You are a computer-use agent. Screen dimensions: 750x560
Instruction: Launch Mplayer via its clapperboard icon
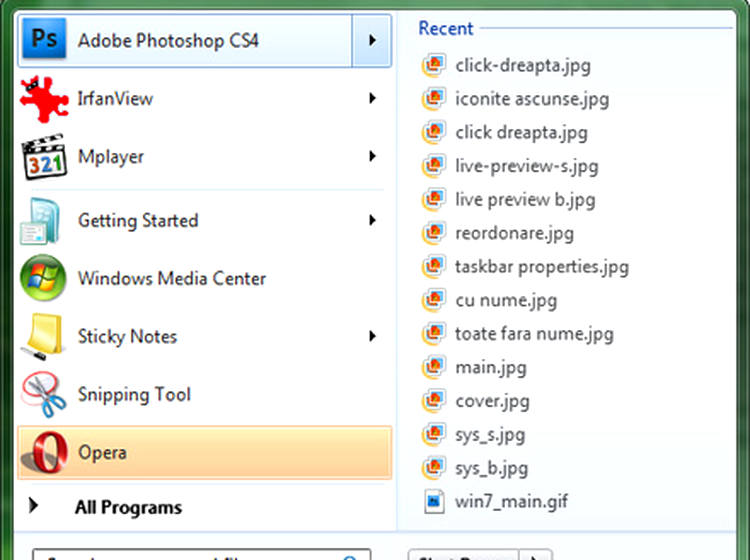tap(43, 157)
